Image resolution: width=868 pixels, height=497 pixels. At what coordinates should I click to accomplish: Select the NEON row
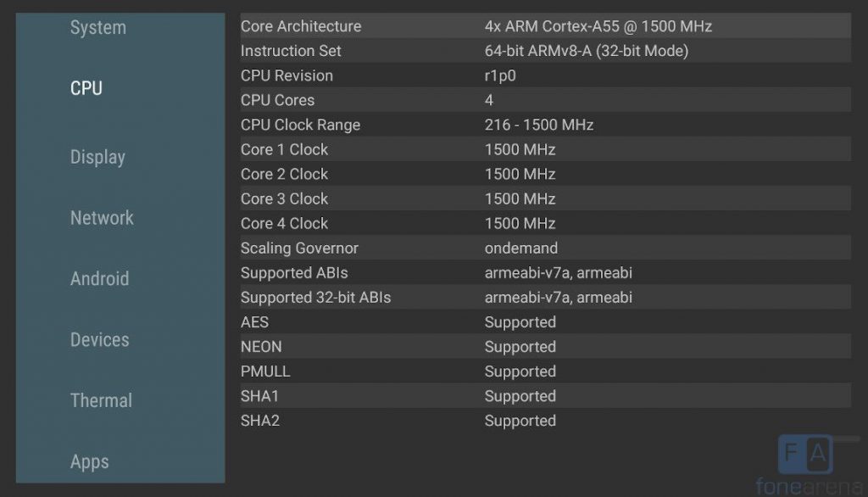545,346
